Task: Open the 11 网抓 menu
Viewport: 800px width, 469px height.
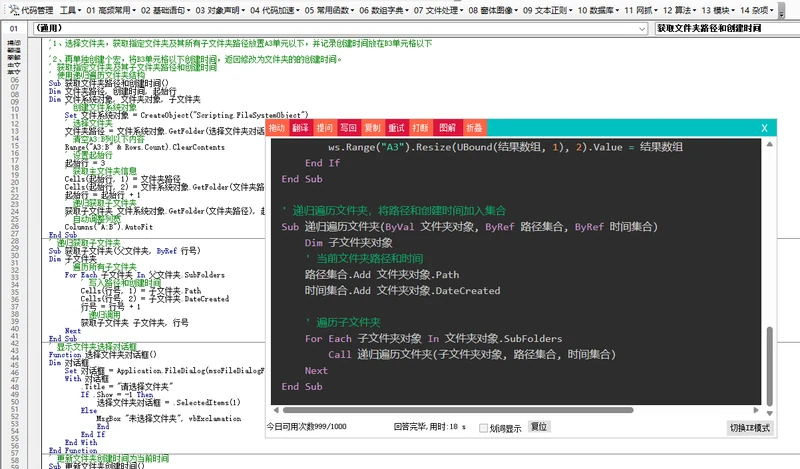Action: point(642,10)
